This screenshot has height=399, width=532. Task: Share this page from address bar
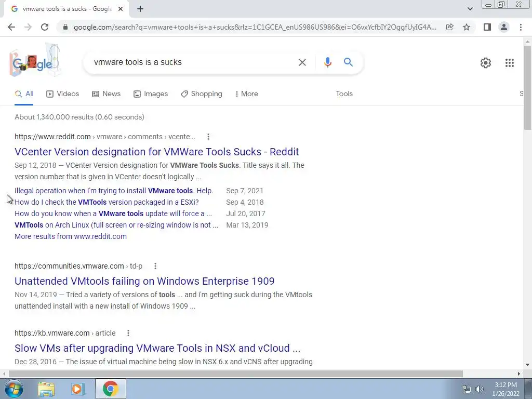[x=450, y=27]
